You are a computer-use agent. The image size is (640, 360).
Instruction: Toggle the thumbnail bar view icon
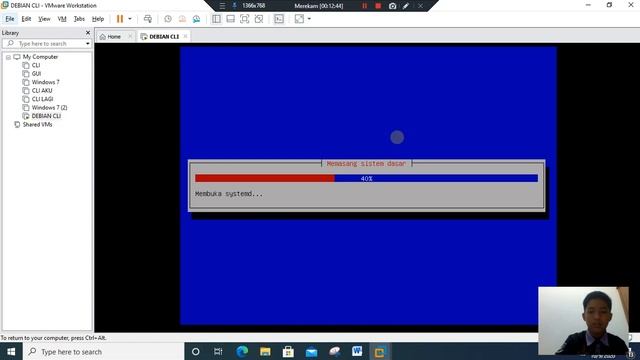click(231, 19)
